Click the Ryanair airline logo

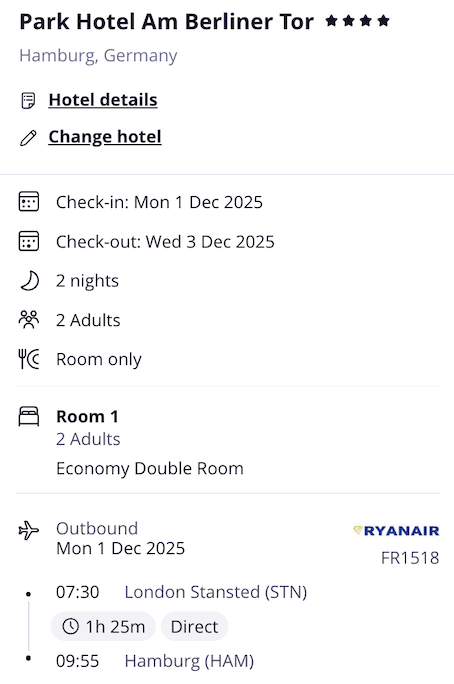[396, 530]
